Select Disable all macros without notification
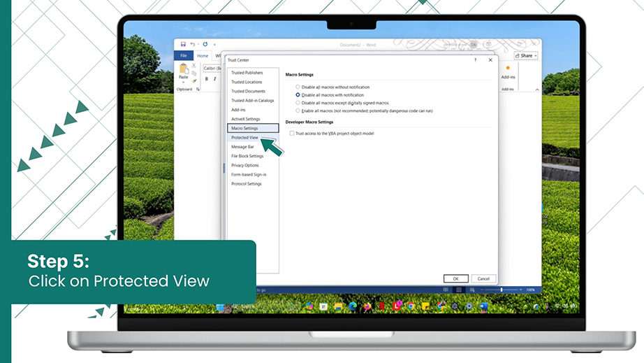 tap(298, 87)
